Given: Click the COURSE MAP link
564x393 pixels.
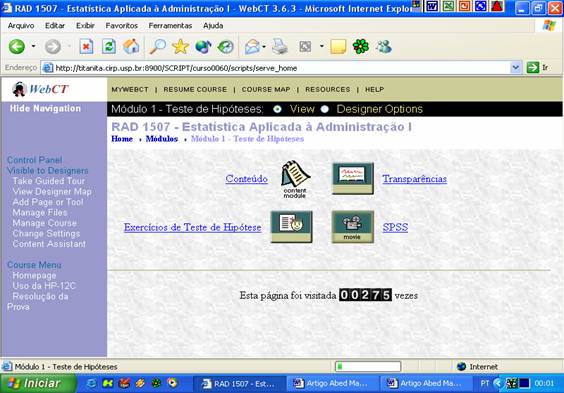Looking at the screenshot, I should [266, 90].
